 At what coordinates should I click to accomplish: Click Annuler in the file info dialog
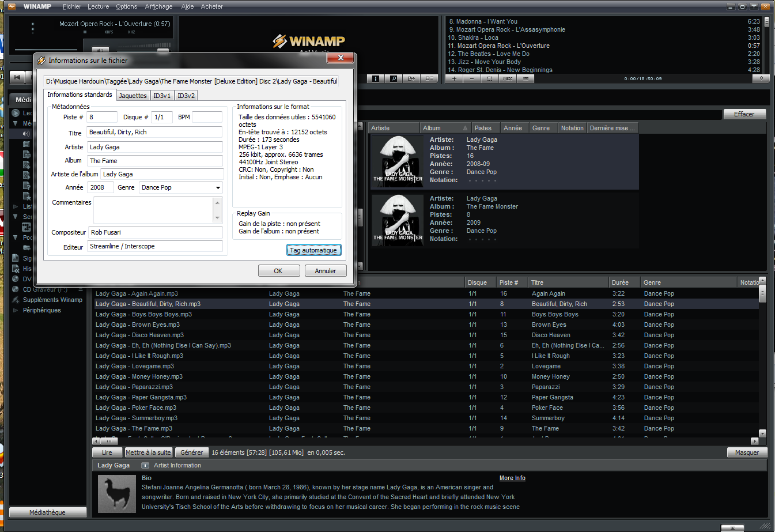coord(326,271)
